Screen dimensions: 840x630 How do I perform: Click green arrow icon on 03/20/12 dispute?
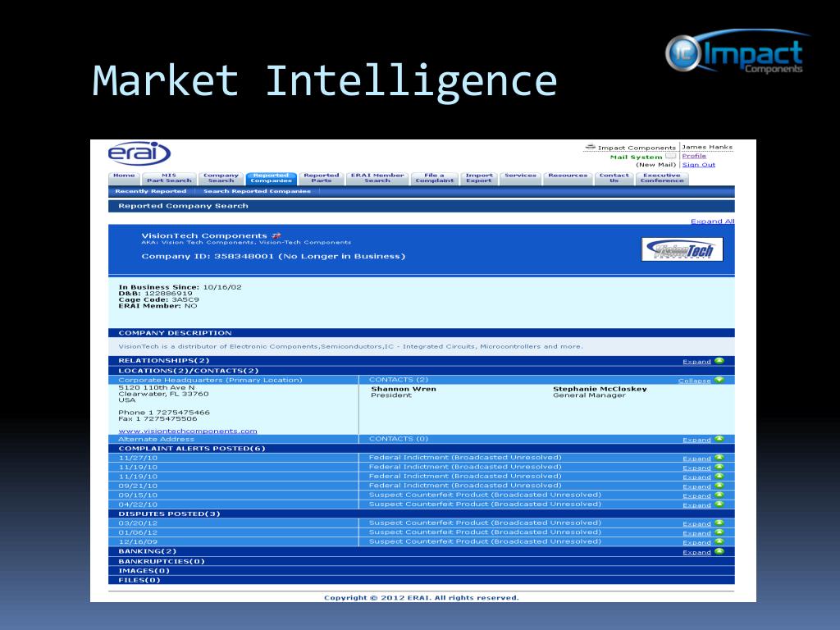pyautogui.click(x=719, y=523)
